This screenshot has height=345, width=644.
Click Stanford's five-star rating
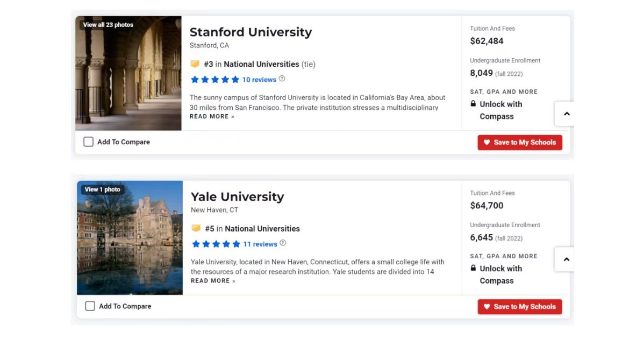point(214,80)
